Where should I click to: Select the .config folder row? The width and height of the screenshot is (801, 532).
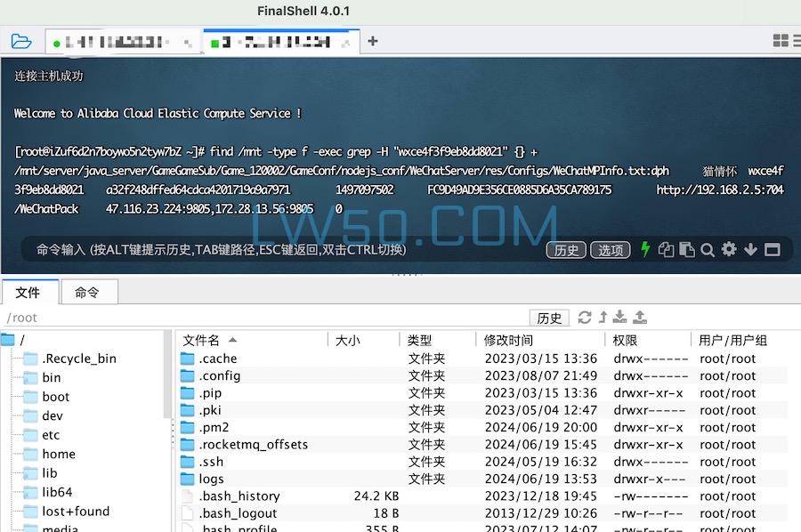(482, 375)
